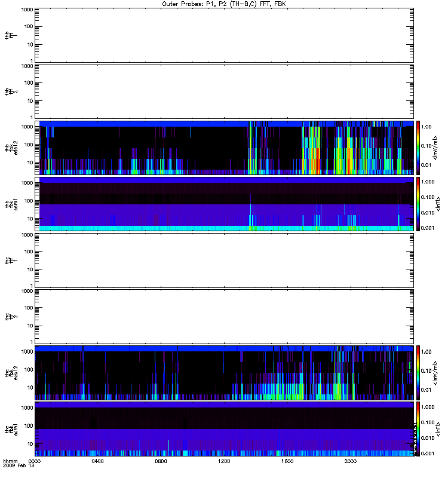Click the 0.100 tick on thc scm1 color bar
The height and width of the screenshot is (478, 448).
(x=427, y=422)
